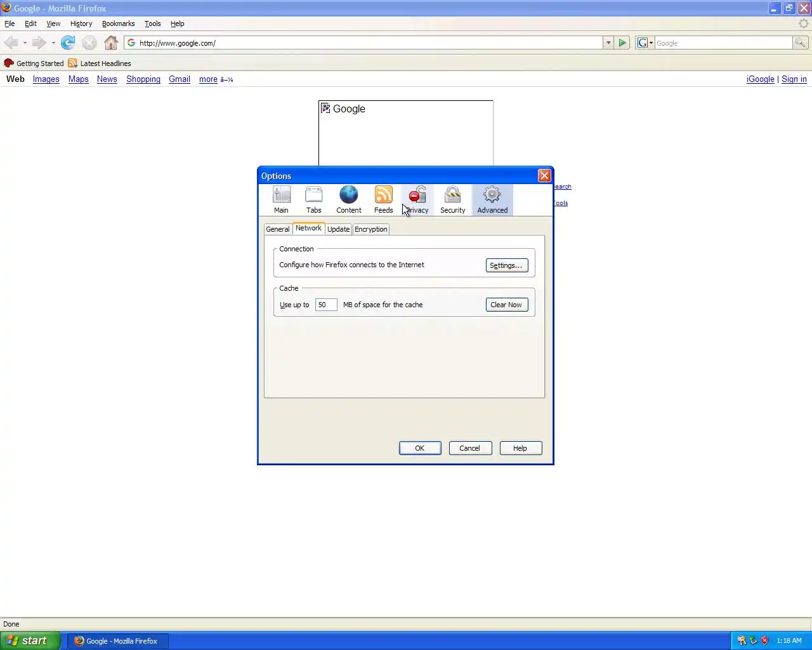This screenshot has width=812, height=650.
Task: Click the Firefox taskbar button
Action: pyautogui.click(x=117, y=640)
